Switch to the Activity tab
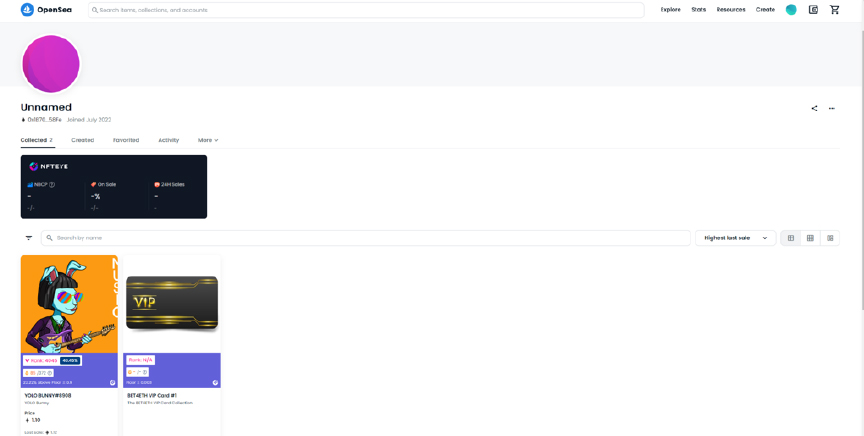 tap(169, 140)
